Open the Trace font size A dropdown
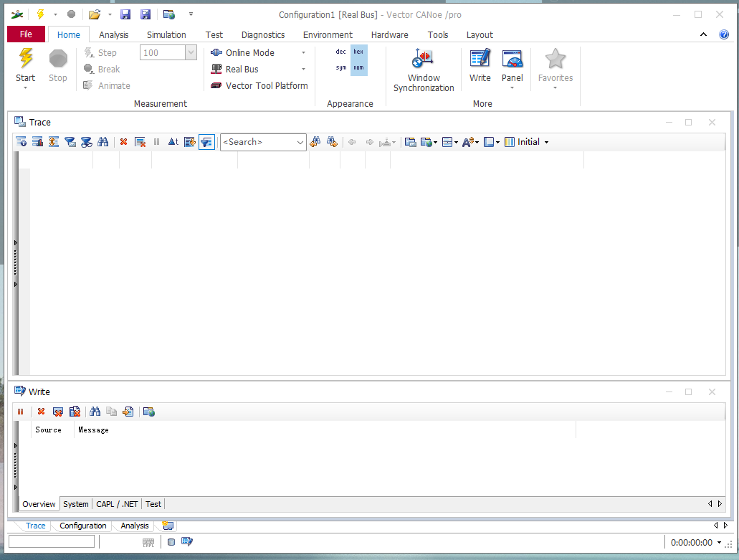The image size is (739, 560). tap(470, 142)
